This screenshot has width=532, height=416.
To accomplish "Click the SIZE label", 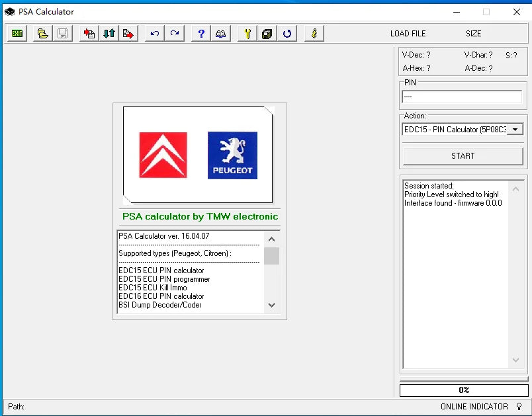I will (x=473, y=34).
